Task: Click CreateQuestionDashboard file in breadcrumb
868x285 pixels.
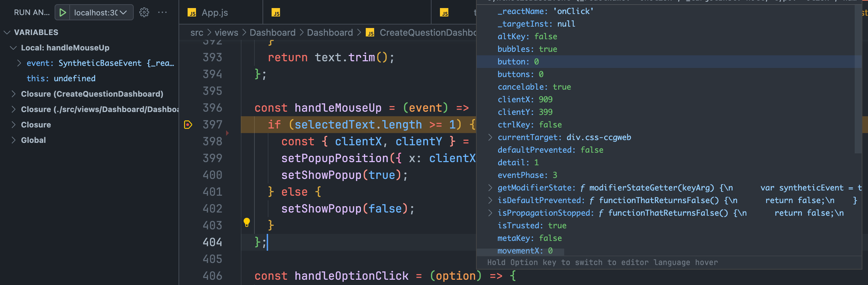Action: tap(428, 33)
